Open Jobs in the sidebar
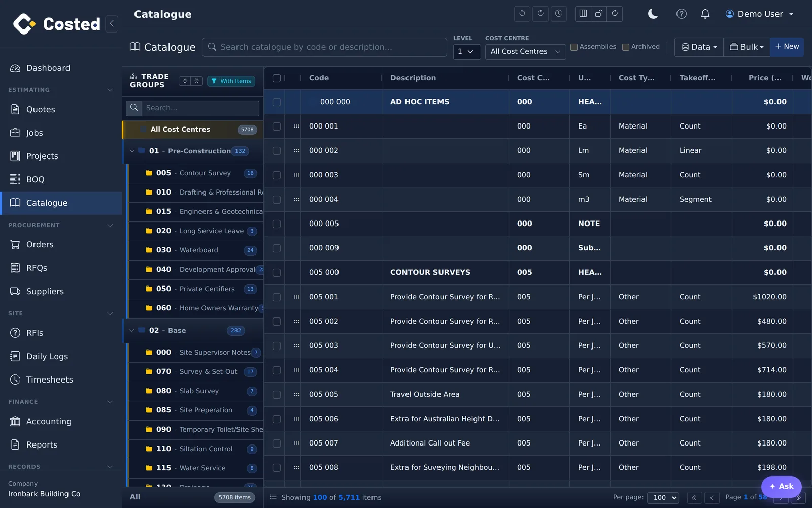 (61, 133)
